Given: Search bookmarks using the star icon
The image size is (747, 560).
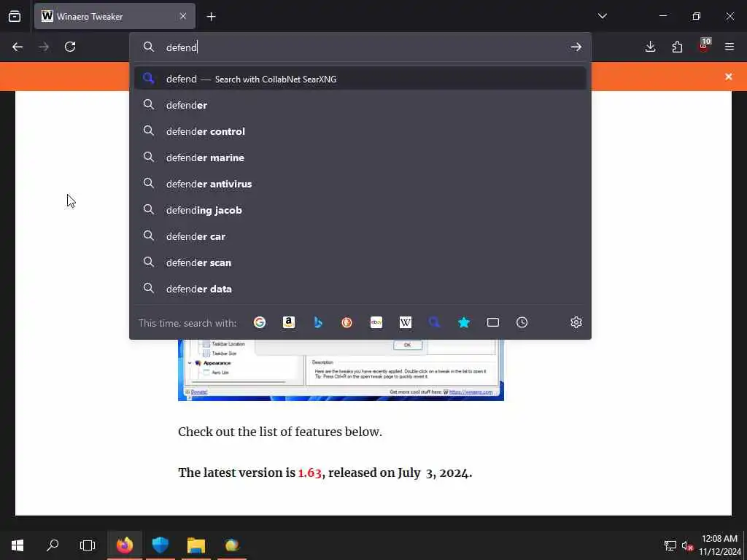Looking at the screenshot, I should (x=464, y=322).
